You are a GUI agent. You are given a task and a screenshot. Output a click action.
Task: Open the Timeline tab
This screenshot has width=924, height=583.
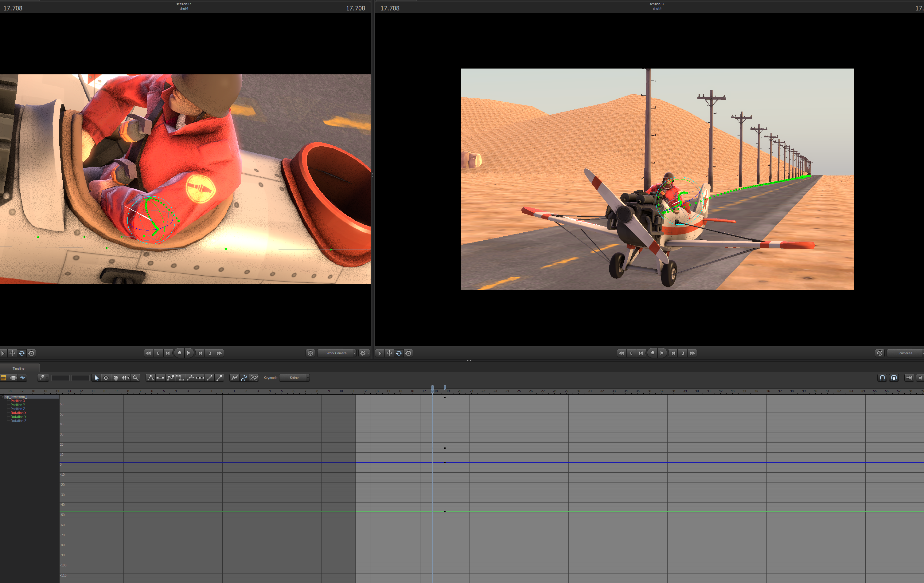[18, 368]
